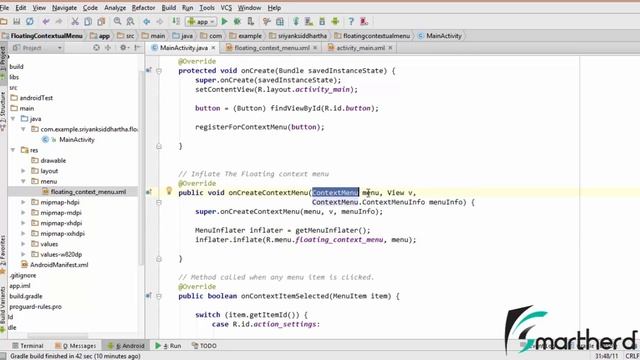
Task: Close the MainActivity.java tab
Action: pyautogui.click(x=213, y=48)
